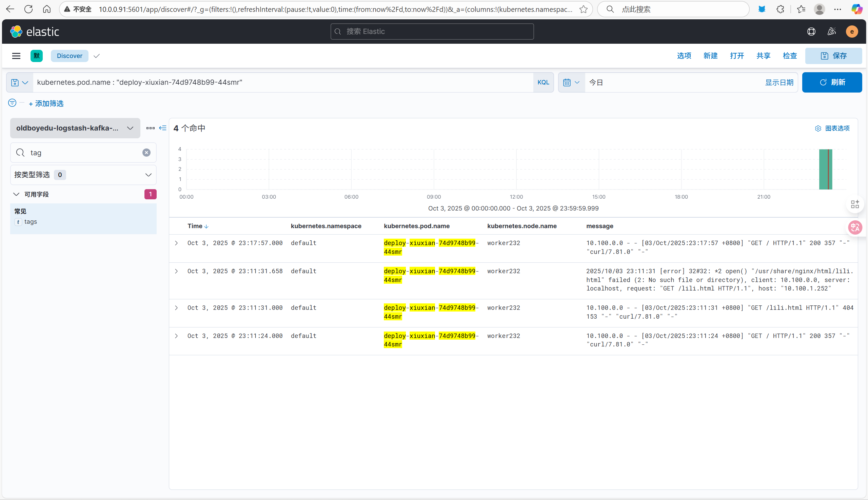Open the user avatar menu
The image size is (868, 500).
(x=851, y=32)
